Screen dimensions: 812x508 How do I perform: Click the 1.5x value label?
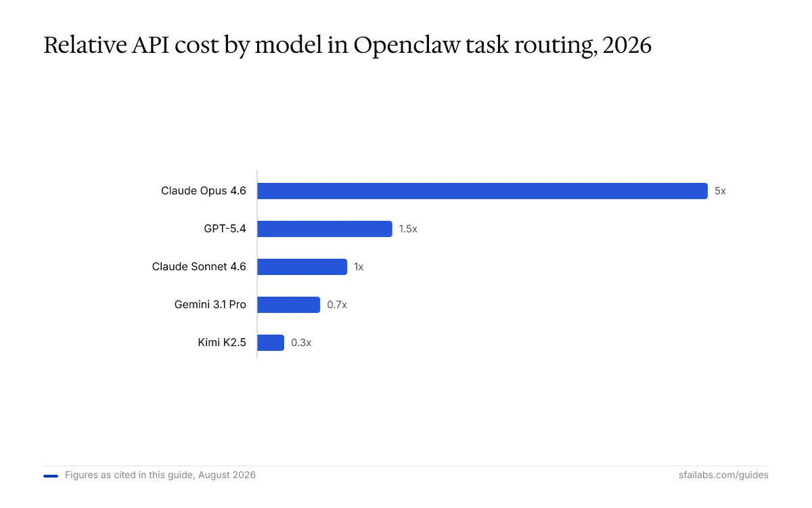(x=408, y=229)
